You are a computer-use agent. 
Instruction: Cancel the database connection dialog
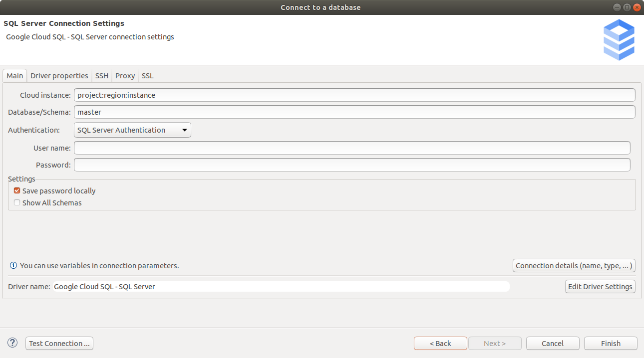tap(553, 343)
